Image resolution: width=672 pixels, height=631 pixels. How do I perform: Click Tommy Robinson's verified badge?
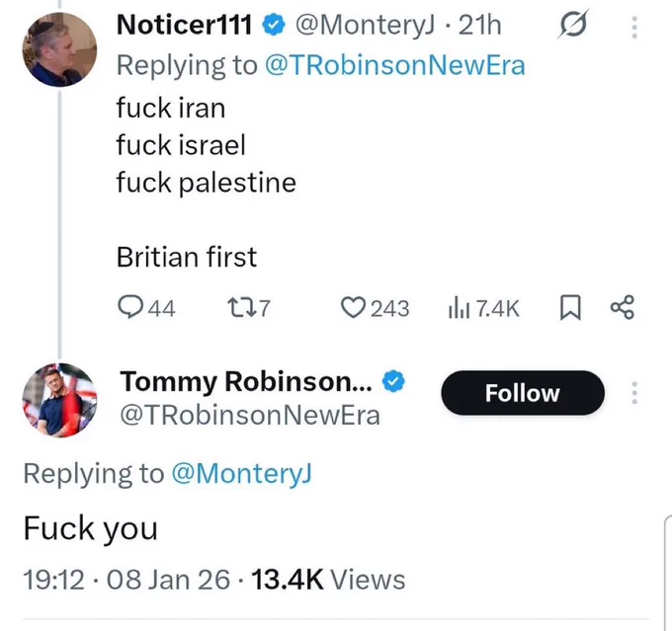pyautogui.click(x=393, y=381)
